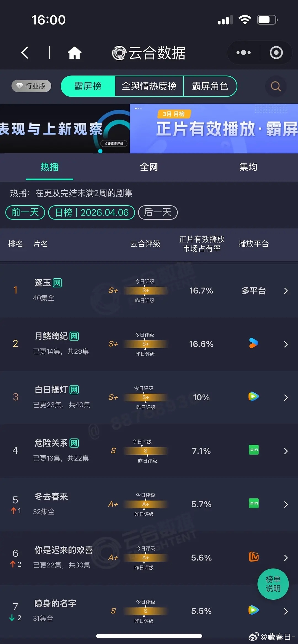Tap the home icon next to the back arrow

[x=74, y=52]
